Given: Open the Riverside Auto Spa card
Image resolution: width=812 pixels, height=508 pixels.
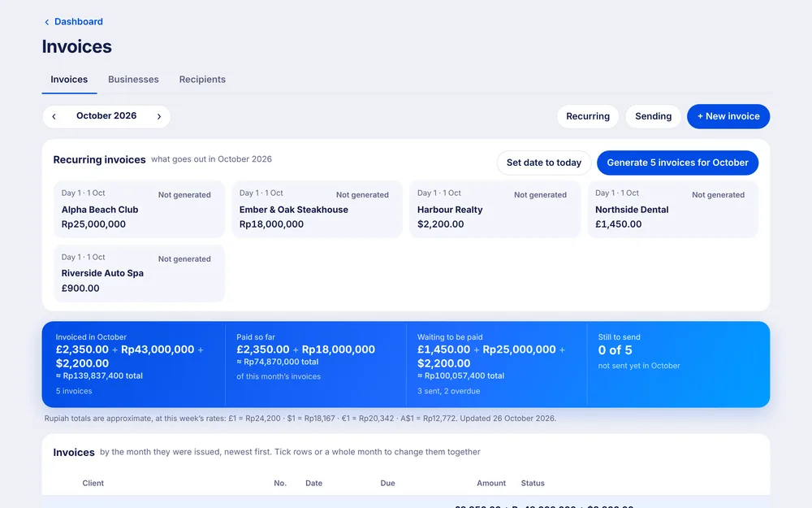Looking at the screenshot, I should pyautogui.click(x=140, y=273).
